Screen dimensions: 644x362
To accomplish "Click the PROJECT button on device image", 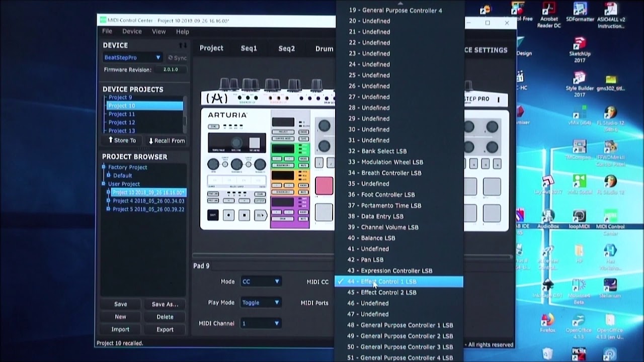I will point(283,132).
